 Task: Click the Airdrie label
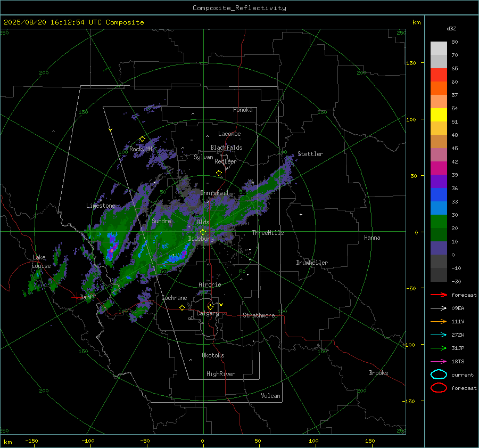click(x=210, y=284)
